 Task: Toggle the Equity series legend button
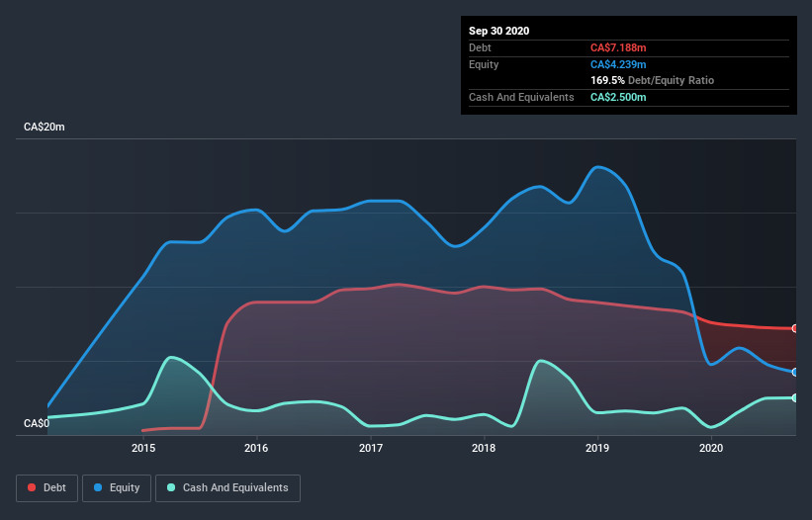pos(117,488)
